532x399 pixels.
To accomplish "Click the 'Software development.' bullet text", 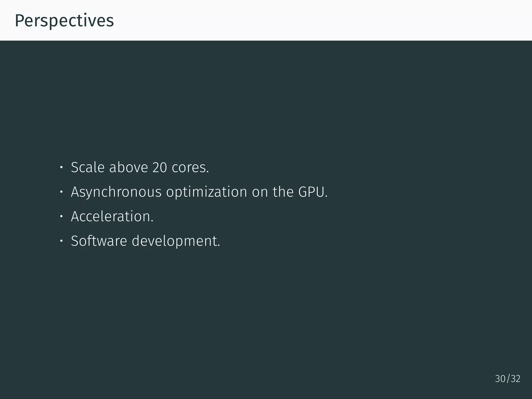I will point(145,241).
